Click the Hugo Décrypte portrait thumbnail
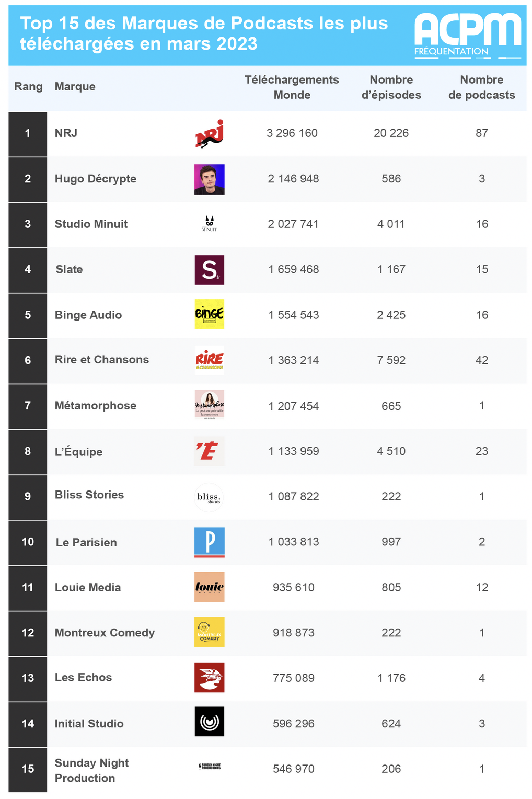 210,179
